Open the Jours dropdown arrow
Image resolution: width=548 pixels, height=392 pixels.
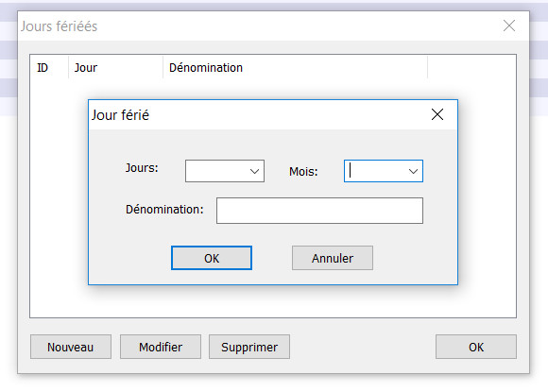(x=254, y=171)
